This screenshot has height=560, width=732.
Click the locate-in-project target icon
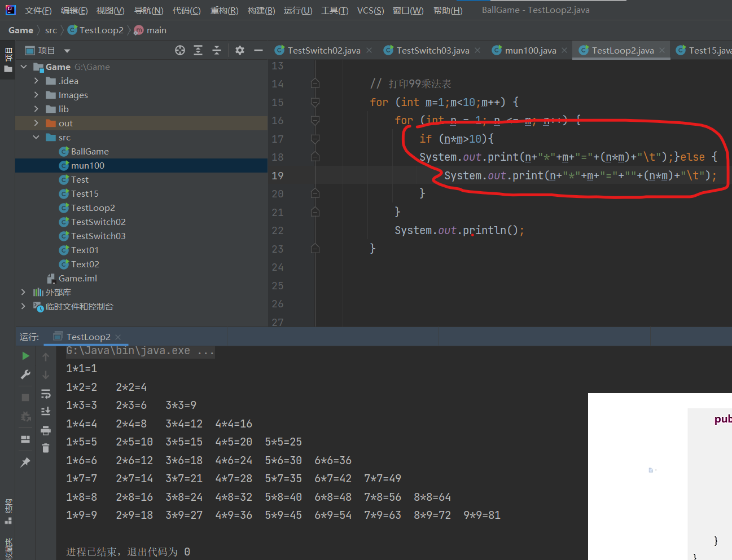coord(180,50)
